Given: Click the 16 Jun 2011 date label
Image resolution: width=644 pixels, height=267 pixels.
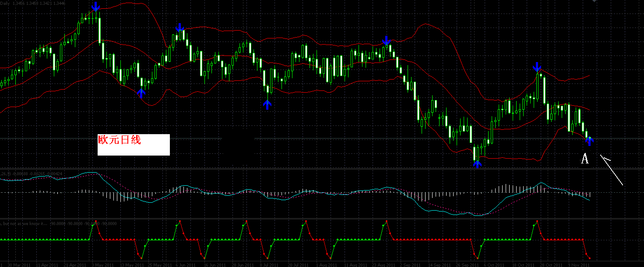Looking at the screenshot, I should click(x=215, y=265).
